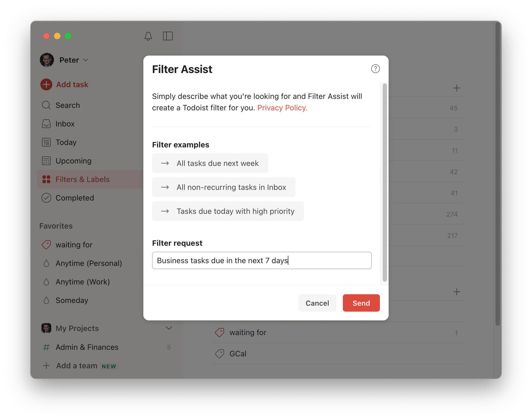532x419 pixels.
Task: Choose example All non-recurring tasks in Inbox
Action: (224, 187)
